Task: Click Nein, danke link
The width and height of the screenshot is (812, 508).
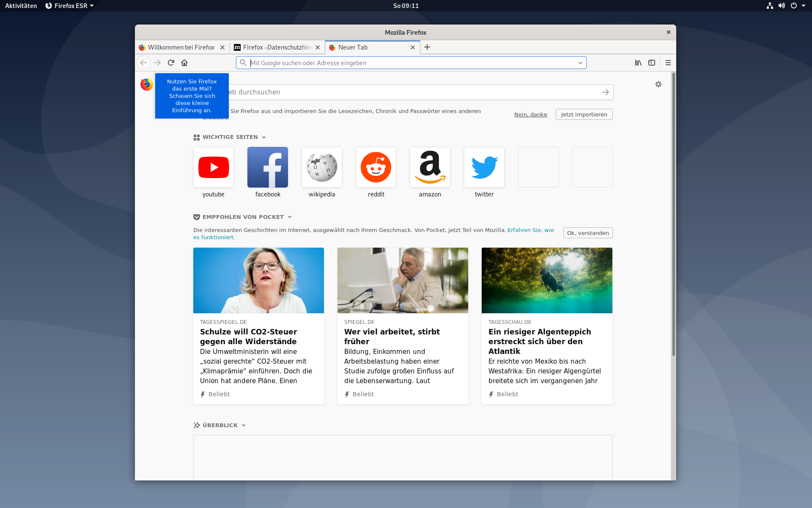Action: [x=531, y=114]
